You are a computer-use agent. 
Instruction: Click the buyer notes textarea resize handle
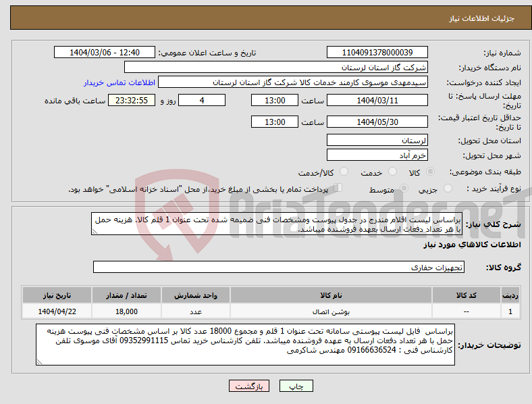39,362
